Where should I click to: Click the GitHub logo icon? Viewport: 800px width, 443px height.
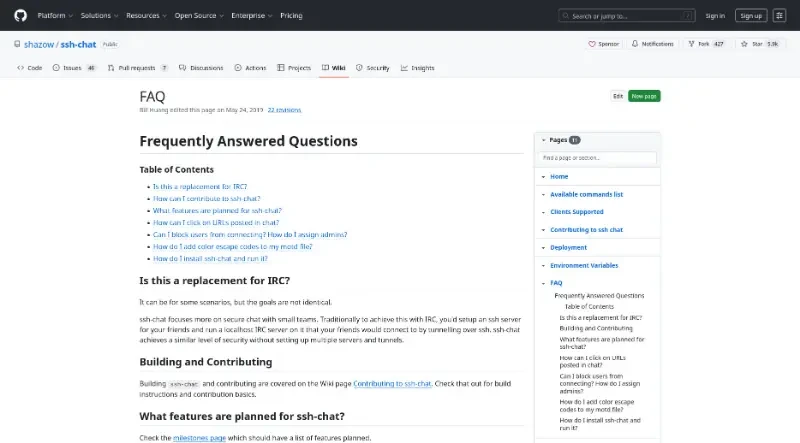[x=20, y=16]
